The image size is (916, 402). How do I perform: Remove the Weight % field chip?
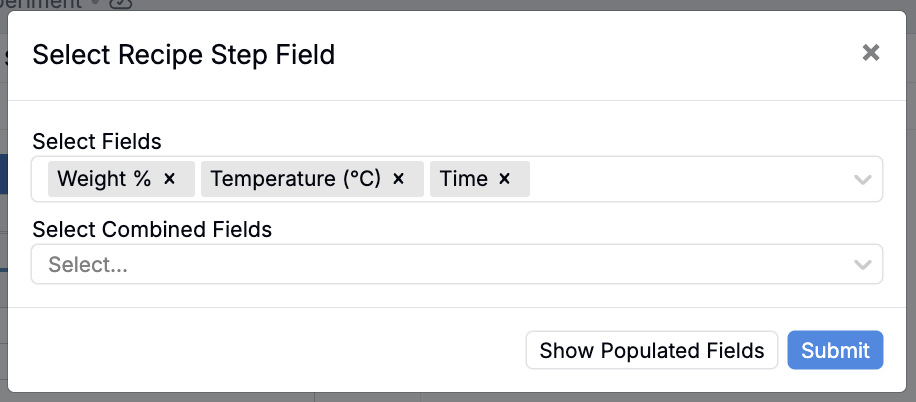click(170, 179)
